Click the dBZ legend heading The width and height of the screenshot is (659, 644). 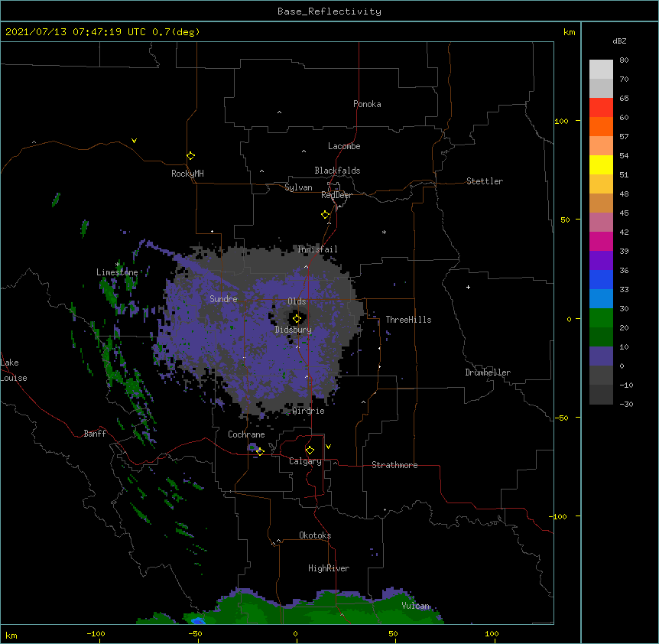click(x=619, y=41)
